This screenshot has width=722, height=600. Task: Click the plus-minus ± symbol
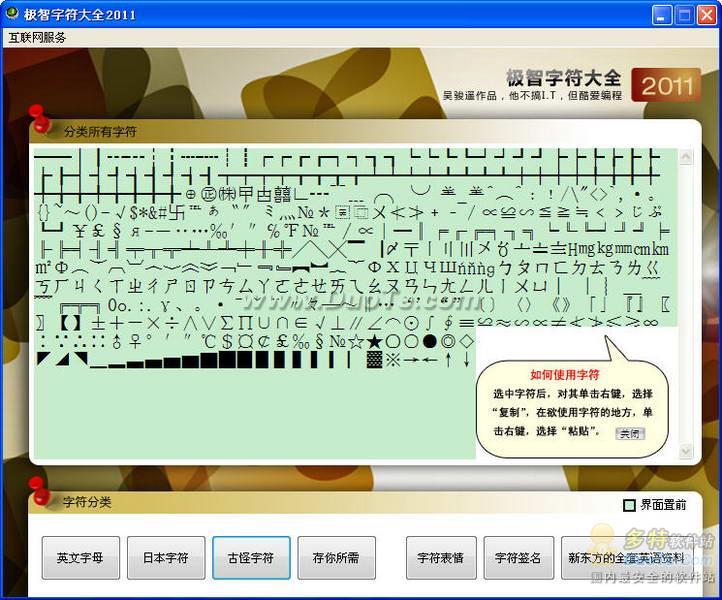(x=98, y=323)
